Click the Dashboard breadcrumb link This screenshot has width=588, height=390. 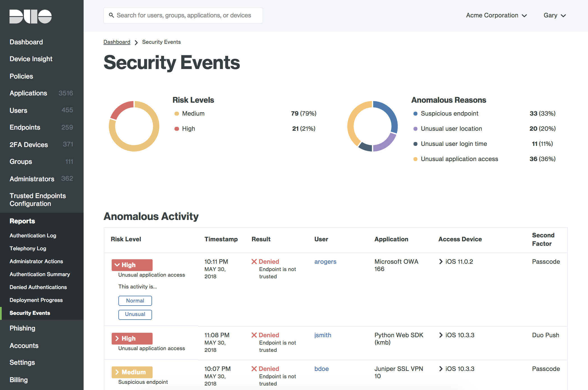[x=117, y=42]
